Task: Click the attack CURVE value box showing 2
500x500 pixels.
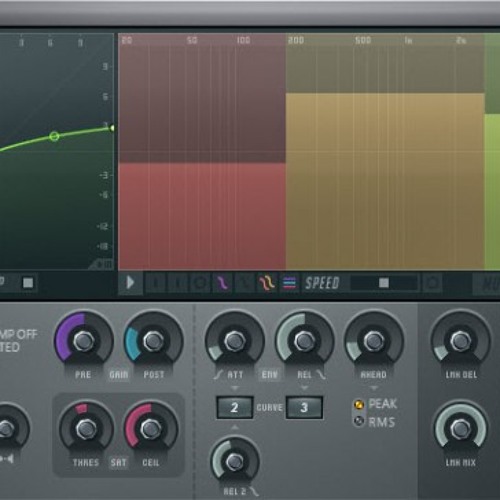Action: tap(235, 407)
